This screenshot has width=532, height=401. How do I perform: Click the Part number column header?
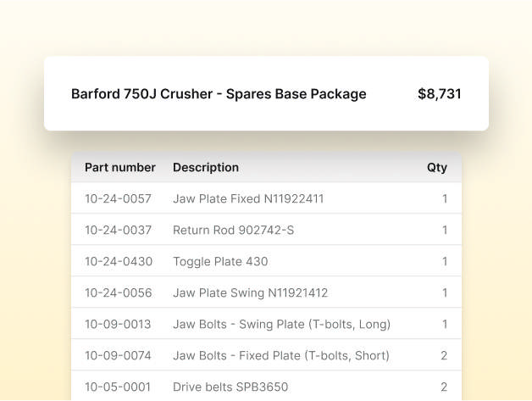click(x=120, y=168)
